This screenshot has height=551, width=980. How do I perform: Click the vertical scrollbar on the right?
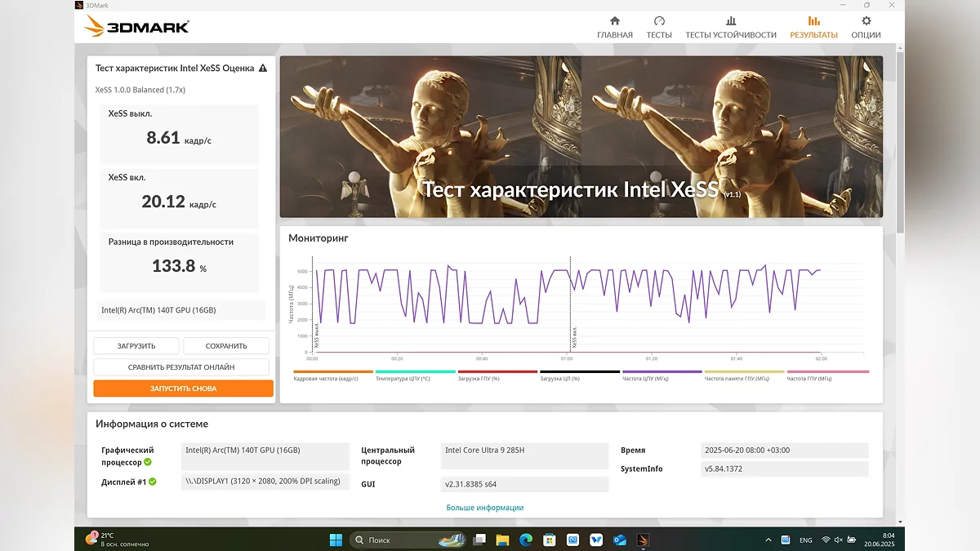(x=901, y=139)
